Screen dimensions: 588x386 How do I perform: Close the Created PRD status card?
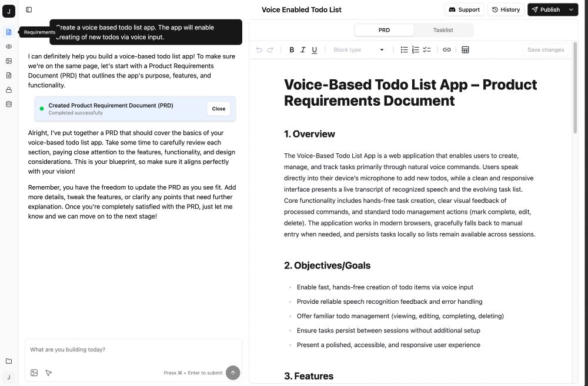[219, 109]
